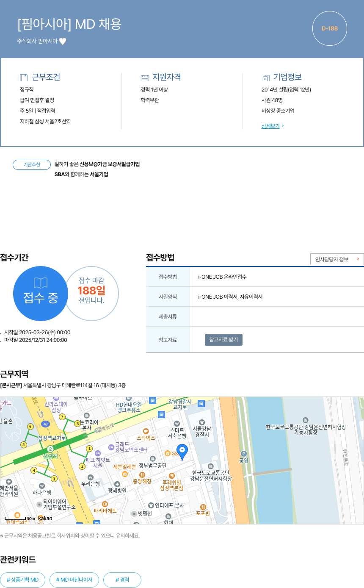
Task: Click exit 4 marker on map
Action: click(34, 470)
